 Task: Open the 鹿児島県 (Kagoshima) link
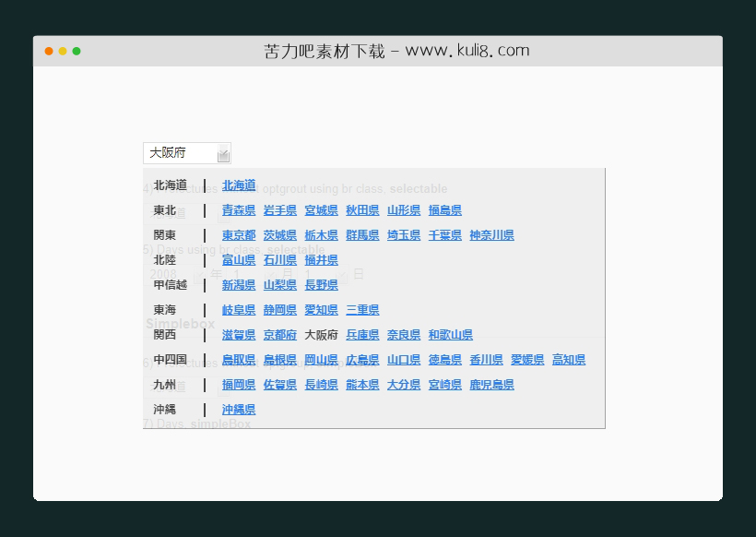pyautogui.click(x=490, y=384)
